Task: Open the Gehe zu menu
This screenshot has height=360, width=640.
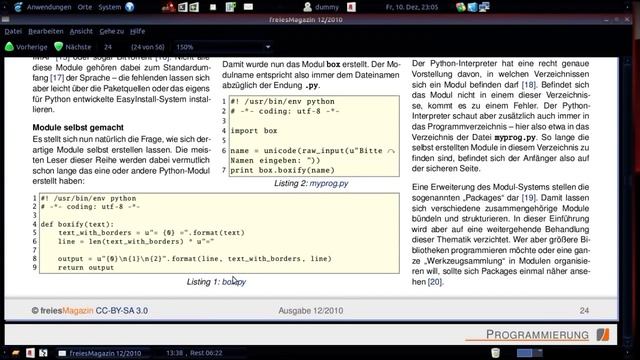Action: [111, 31]
